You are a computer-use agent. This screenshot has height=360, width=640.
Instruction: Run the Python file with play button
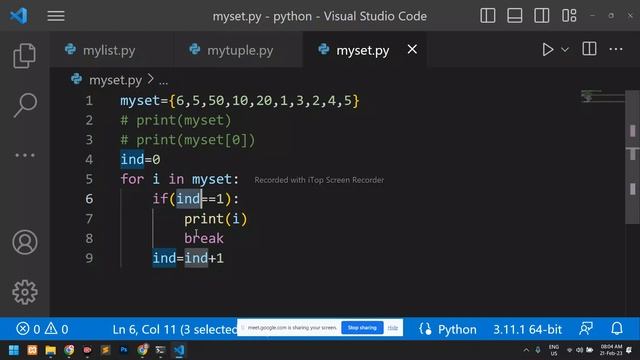pos(547,50)
